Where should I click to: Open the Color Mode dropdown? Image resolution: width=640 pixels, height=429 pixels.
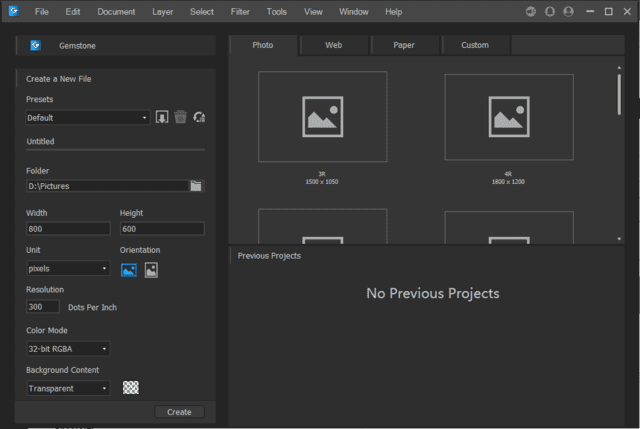pos(68,349)
